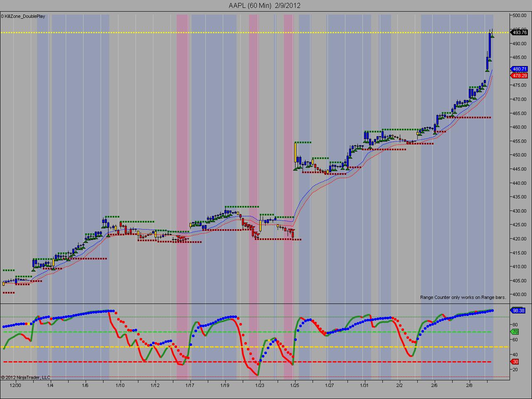The image size is (532, 399).
Task: Click the 1/12 date on the time axis
Action: click(x=155, y=385)
